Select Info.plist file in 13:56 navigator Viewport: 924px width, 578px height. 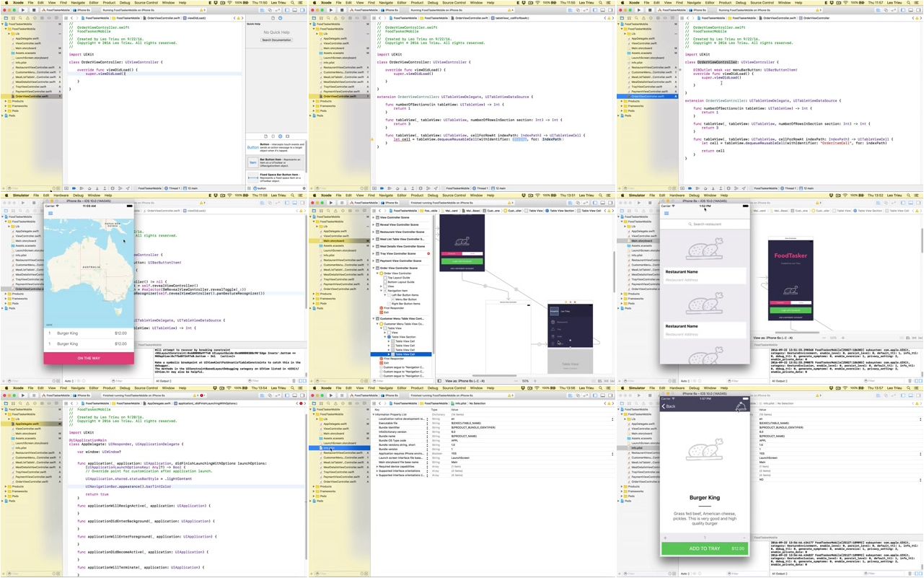click(339, 448)
